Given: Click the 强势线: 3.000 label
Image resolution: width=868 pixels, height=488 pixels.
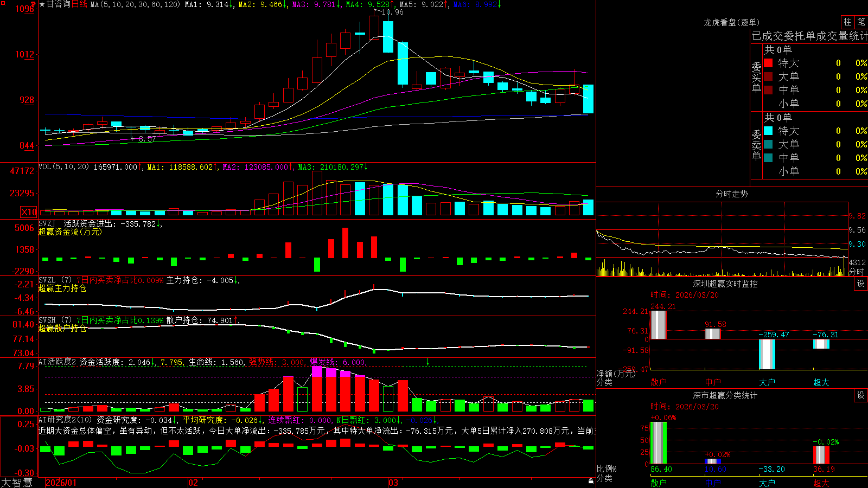Looking at the screenshot, I should pos(277,362).
